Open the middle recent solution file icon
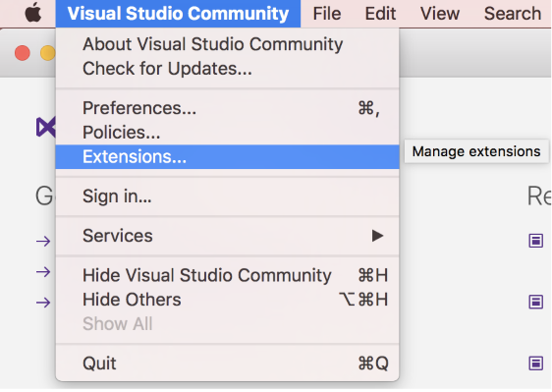552x392 pixels. click(x=536, y=302)
